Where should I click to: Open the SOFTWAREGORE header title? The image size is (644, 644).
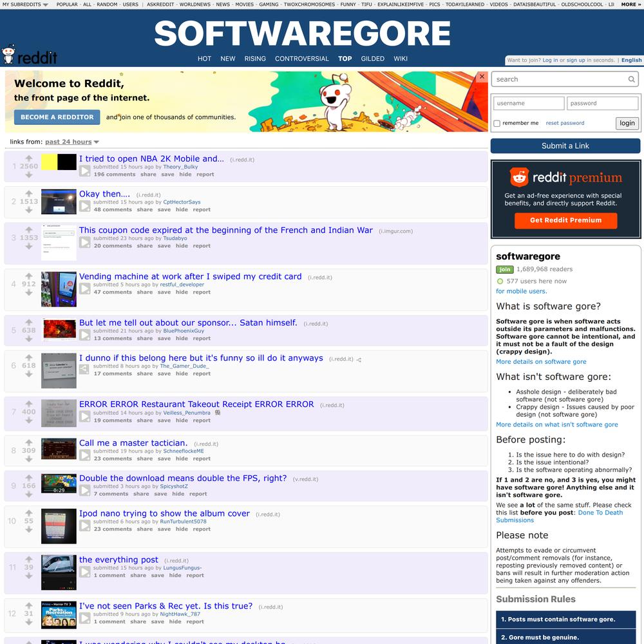pos(302,33)
